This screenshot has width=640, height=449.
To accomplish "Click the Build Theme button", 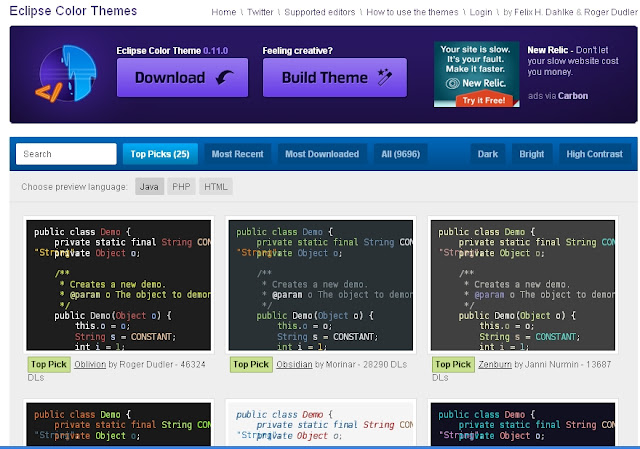I will 335,78.
